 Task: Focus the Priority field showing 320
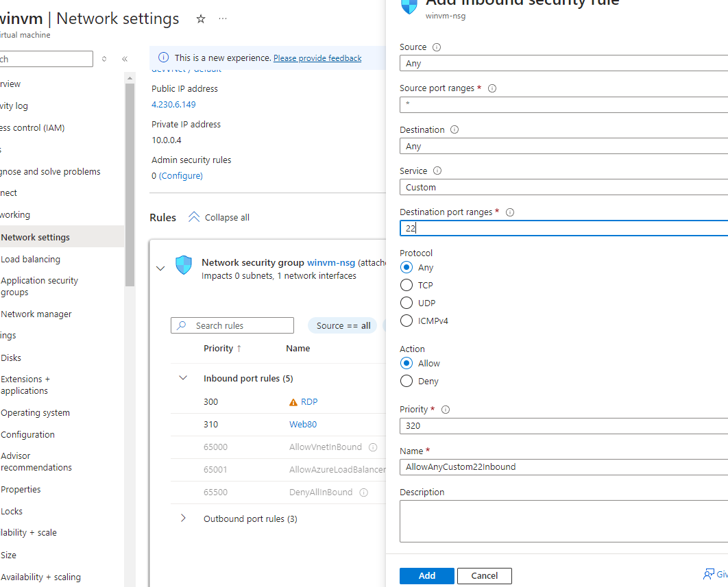563,425
